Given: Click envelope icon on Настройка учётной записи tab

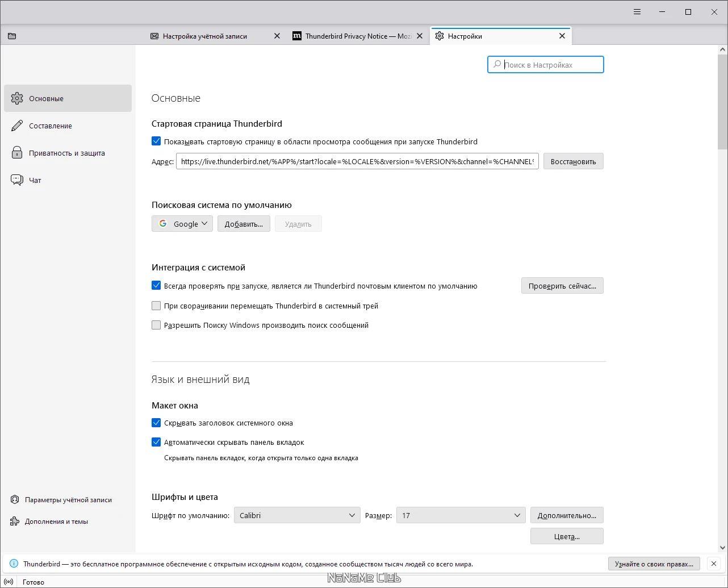Looking at the screenshot, I should [x=154, y=36].
